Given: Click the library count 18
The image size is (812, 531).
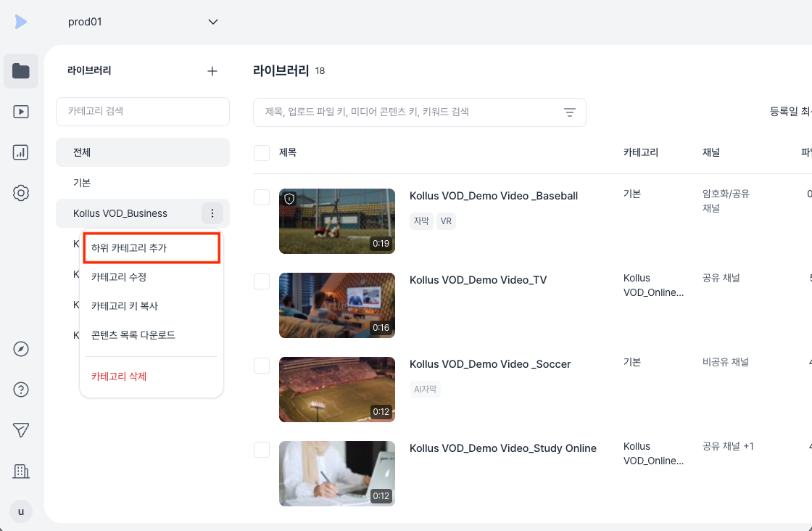Looking at the screenshot, I should (x=320, y=71).
